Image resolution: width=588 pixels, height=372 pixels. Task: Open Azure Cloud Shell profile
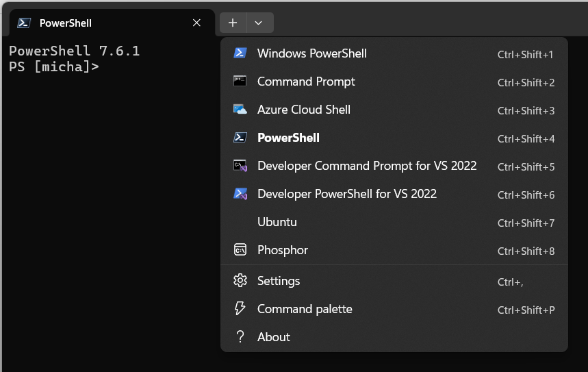(394, 110)
